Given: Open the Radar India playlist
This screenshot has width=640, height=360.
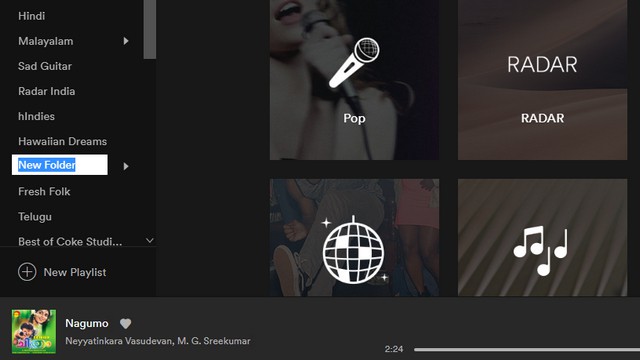Looking at the screenshot, I should [47, 91].
